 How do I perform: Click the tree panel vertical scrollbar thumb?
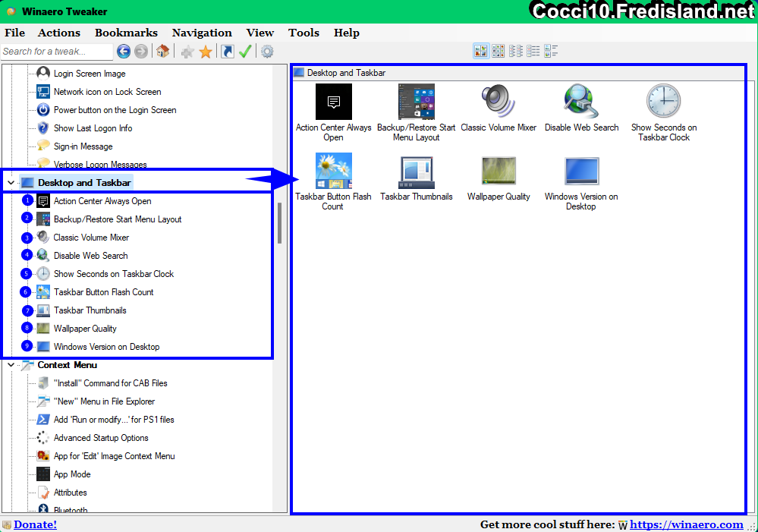tap(279, 223)
